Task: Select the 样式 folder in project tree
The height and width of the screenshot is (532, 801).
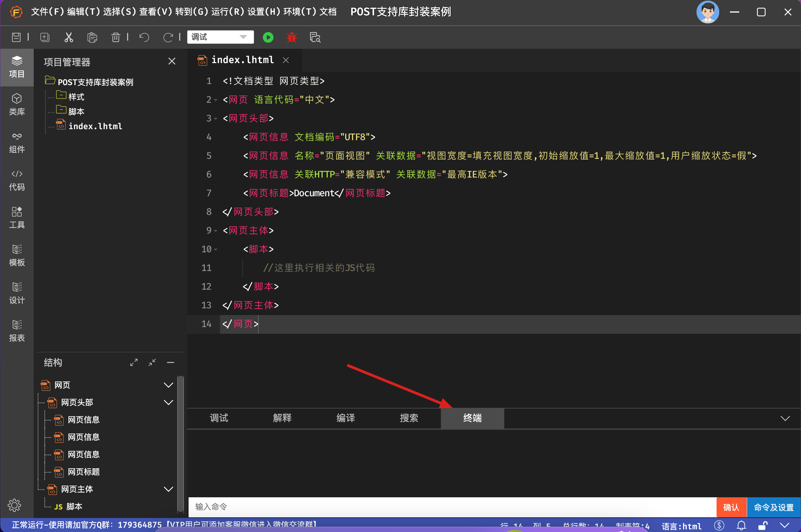Action: pos(70,96)
